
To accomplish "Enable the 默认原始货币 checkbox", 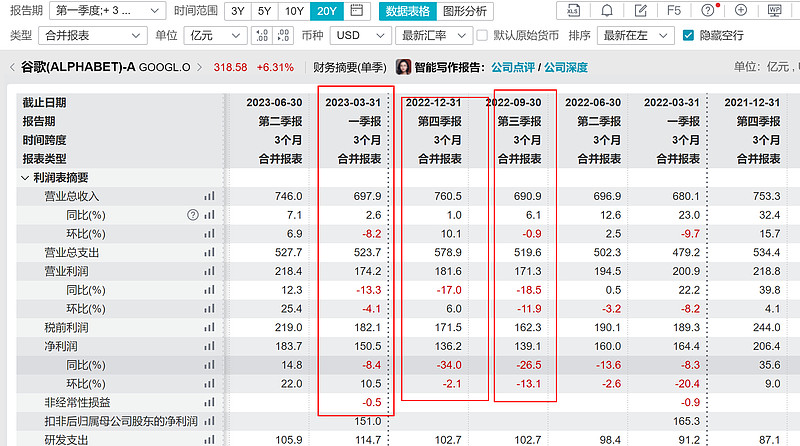I will pyautogui.click(x=486, y=35).
